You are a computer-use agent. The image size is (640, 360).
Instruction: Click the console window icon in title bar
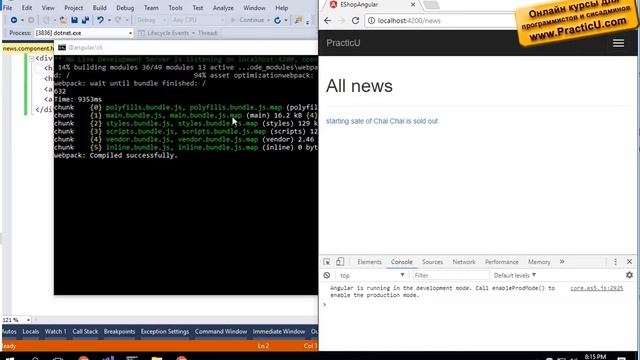tap(62, 48)
